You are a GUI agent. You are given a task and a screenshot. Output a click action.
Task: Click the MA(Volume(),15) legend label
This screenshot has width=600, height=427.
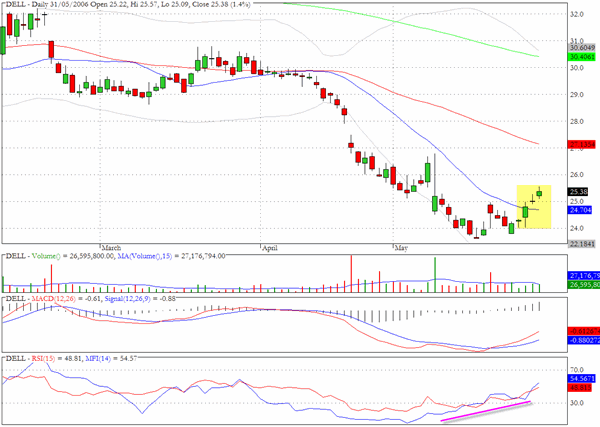click(145, 256)
